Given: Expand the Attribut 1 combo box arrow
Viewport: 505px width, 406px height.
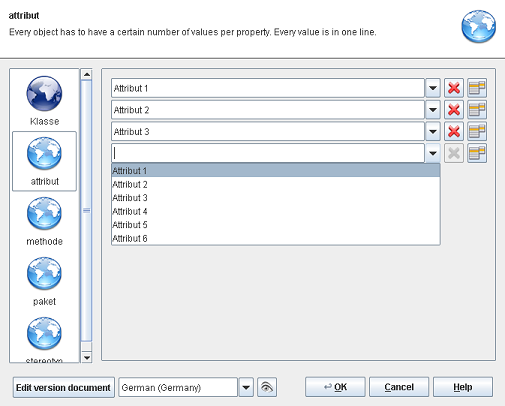Looking at the screenshot, I should point(433,88).
